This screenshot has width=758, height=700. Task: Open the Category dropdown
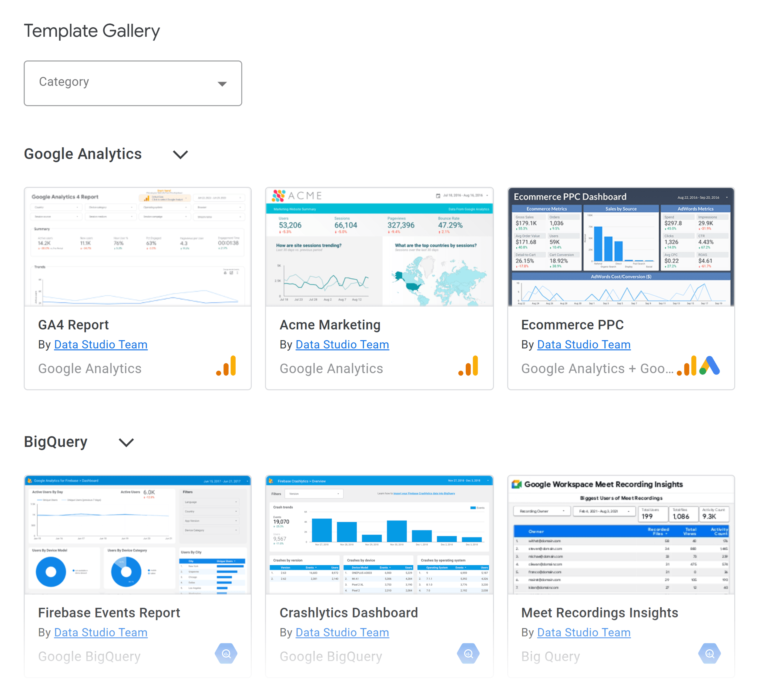pyautogui.click(x=133, y=83)
